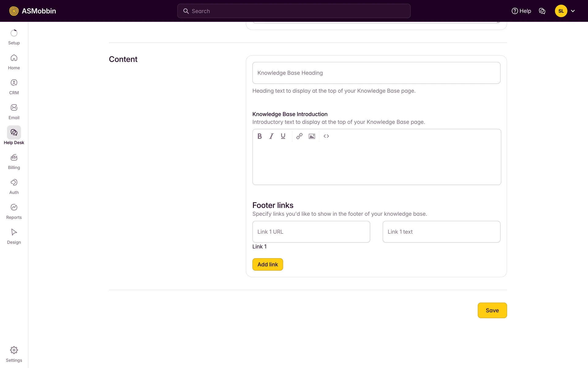
Task: Click the insert image icon
Action: click(312, 136)
